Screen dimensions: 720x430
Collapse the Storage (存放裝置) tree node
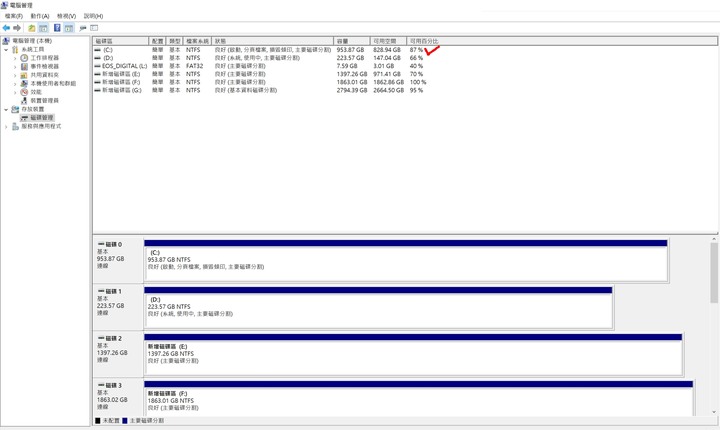click(x=6, y=109)
